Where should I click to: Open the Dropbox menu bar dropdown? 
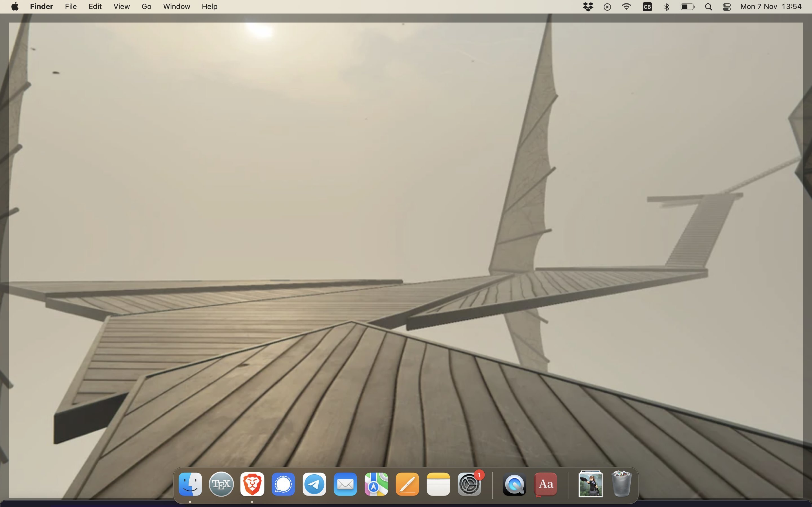(x=588, y=7)
